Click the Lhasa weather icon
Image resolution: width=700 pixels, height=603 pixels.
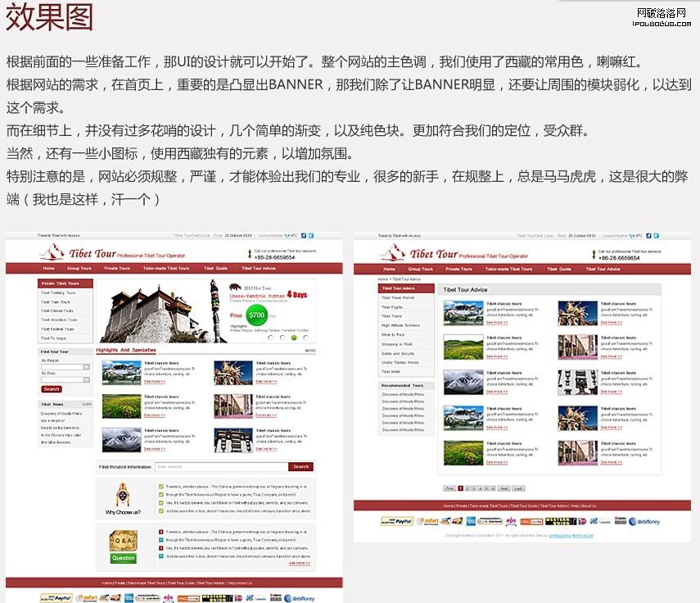point(287,235)
